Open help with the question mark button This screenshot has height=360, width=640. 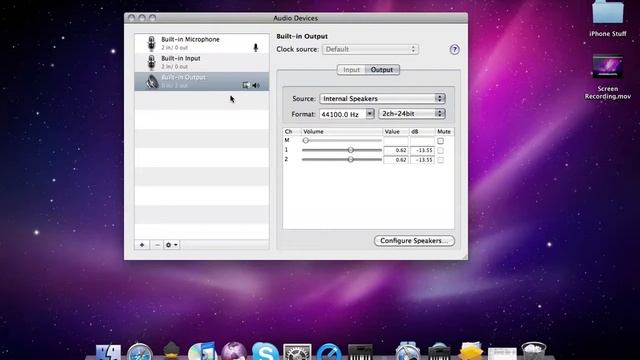[x=454, y=50]
